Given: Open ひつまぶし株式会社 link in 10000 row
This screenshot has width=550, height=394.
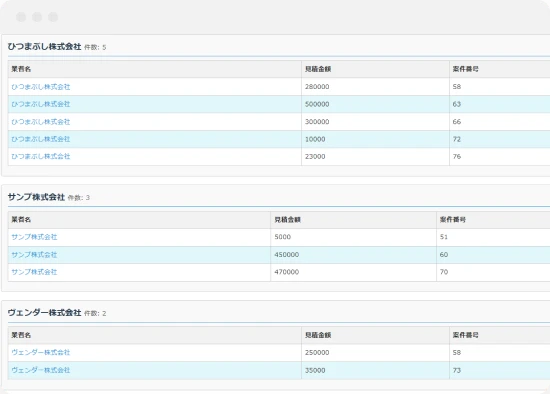Looking at the screenshot, I should (41, 139).
